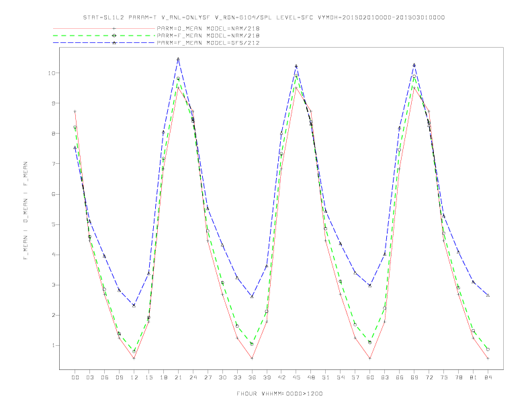Click x-axis tick label '12'
The image size is (532, 411).
pos(134,377)
